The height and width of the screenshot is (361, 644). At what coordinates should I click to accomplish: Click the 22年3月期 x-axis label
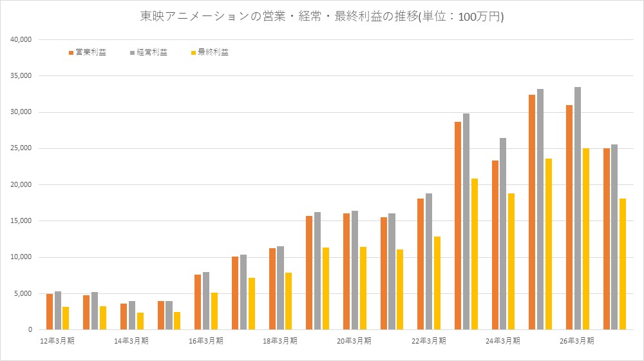coord(428,341)
